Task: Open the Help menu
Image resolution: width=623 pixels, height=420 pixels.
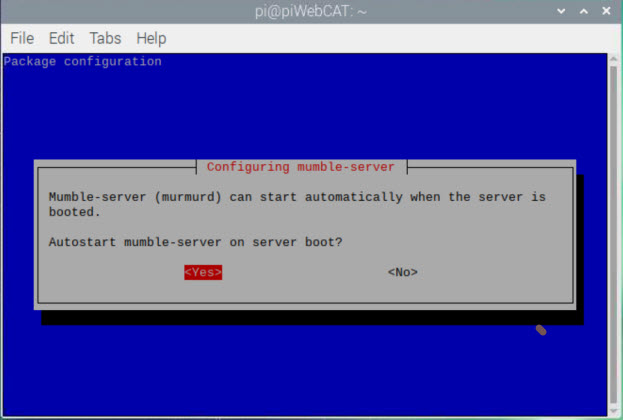Action: tap(151, 39)
